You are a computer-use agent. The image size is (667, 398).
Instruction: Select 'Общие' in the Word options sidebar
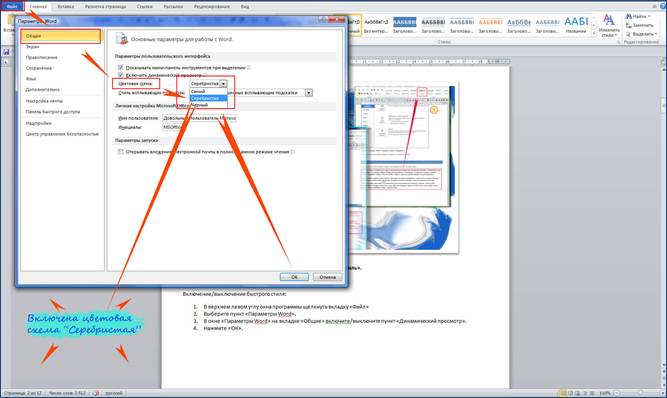click(x=61, y=36)
